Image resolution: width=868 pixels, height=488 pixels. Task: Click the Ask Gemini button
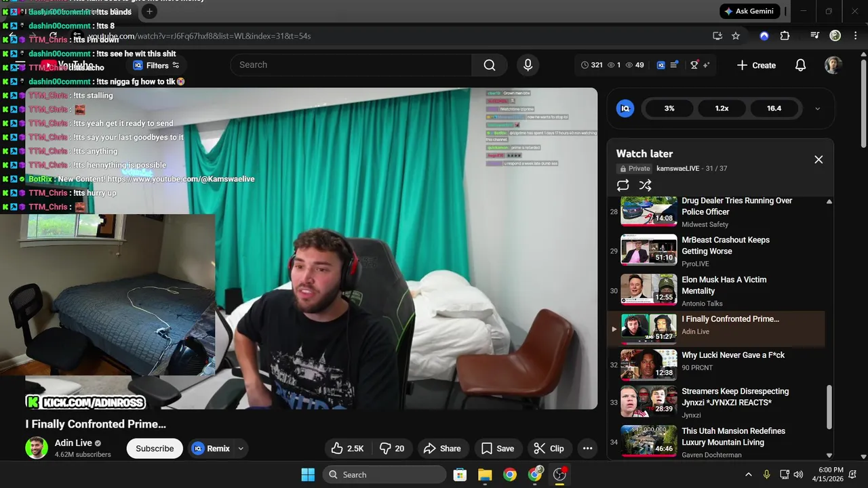[749, 12]
